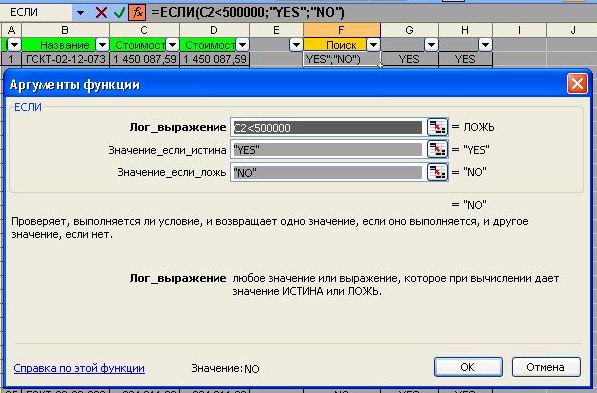Open the insert function fx icon
The width and height of the screenshot is (597, 393).
click(137, 12)
